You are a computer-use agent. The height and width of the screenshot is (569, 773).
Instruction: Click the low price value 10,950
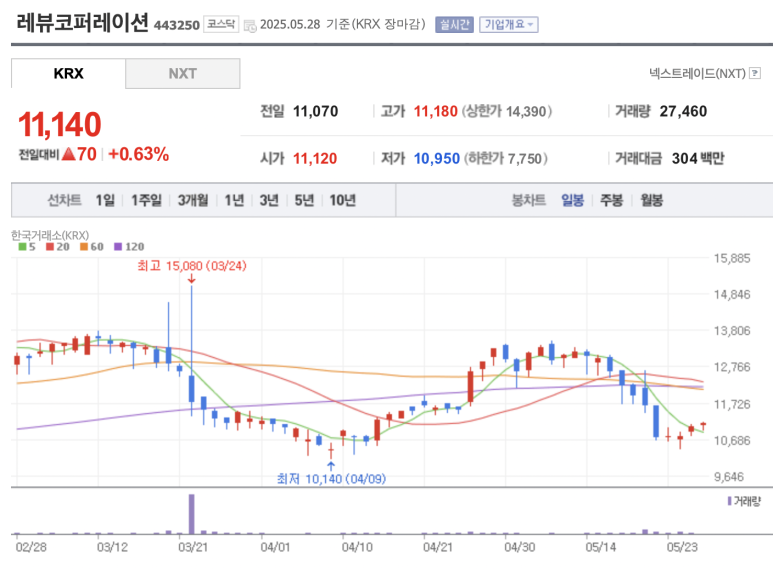pyautogui.click(x=437, y=159)
